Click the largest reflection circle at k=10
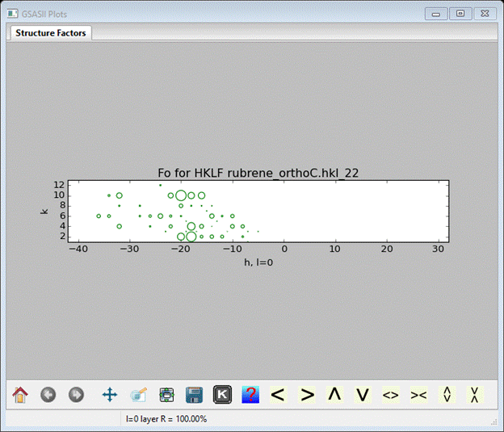Viewport: 504px width, 432px height. [x=181, y=195]
